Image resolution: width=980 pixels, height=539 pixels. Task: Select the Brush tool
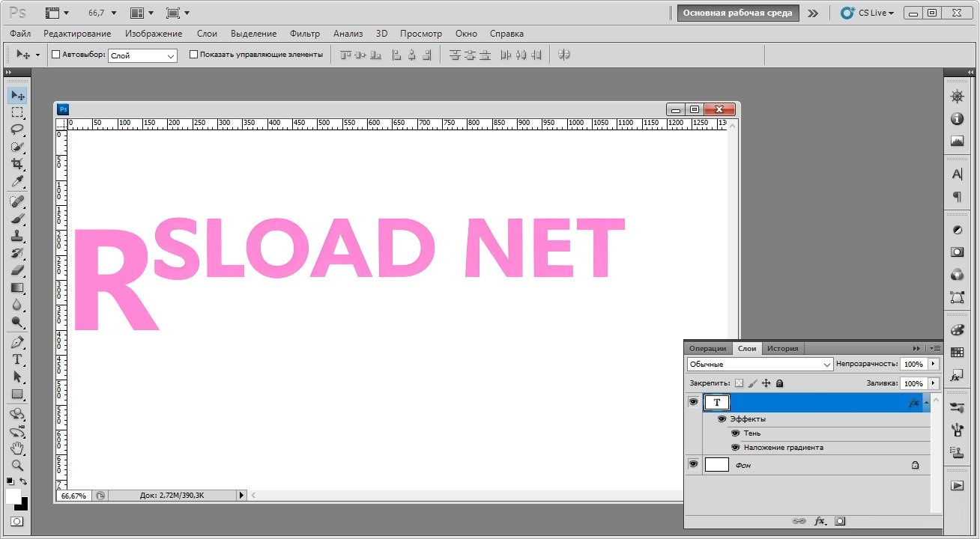coord(17,219)
